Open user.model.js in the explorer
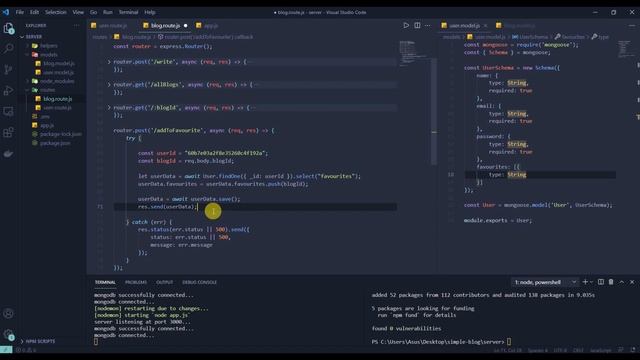The width and height of the screenshot is (640, 360). pyautogui.click(x=58, y=72)
